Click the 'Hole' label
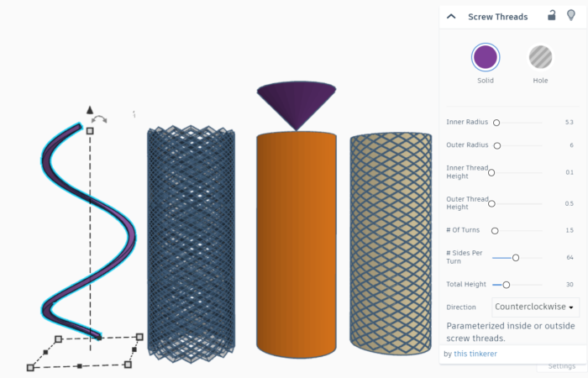The image size is (588, 378). [x=540, y=81]
